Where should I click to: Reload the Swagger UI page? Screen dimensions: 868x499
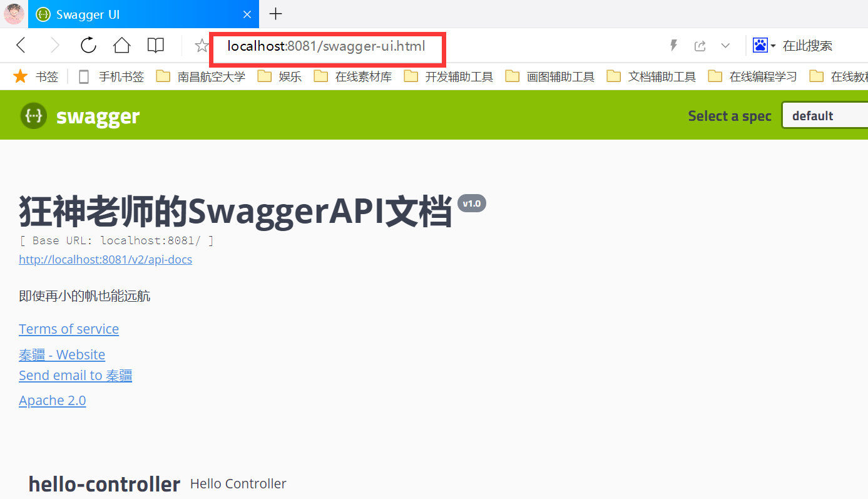(89, 45)
